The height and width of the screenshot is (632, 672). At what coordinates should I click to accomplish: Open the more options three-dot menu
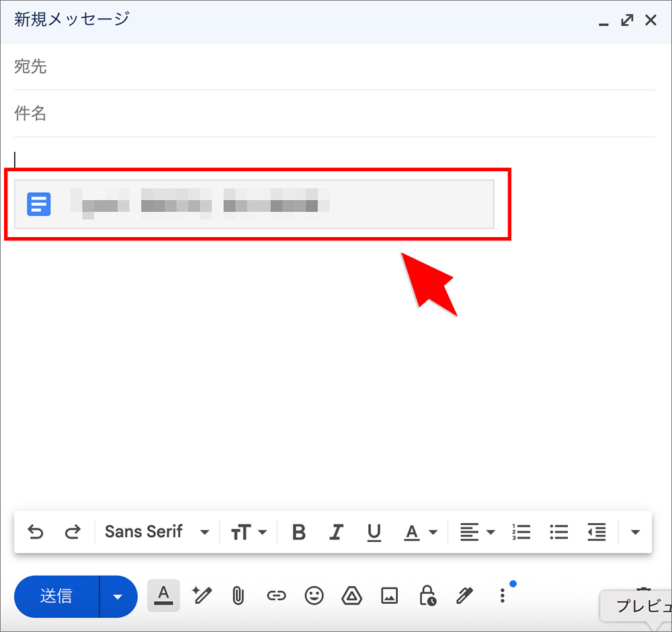[x=502, y=596]
